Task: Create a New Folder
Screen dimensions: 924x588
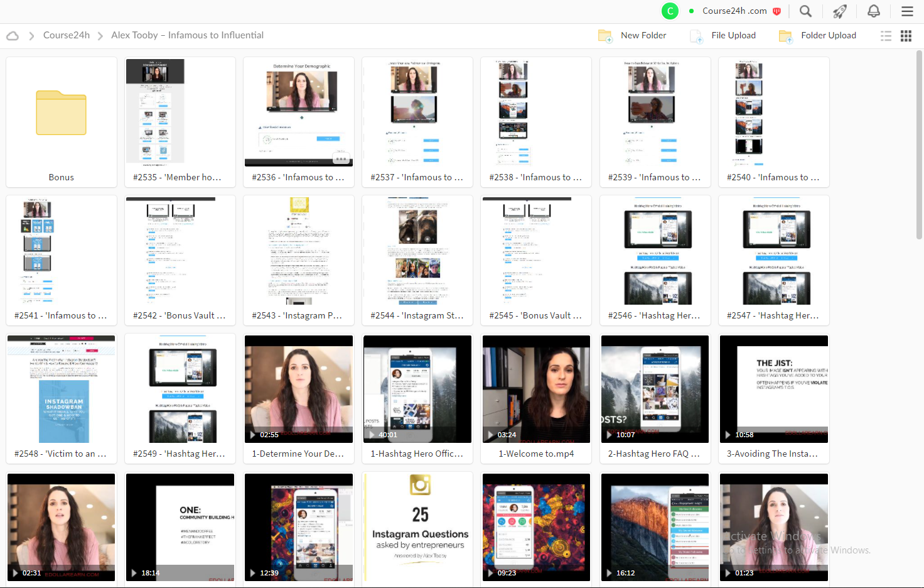Action: click(633, 36)
